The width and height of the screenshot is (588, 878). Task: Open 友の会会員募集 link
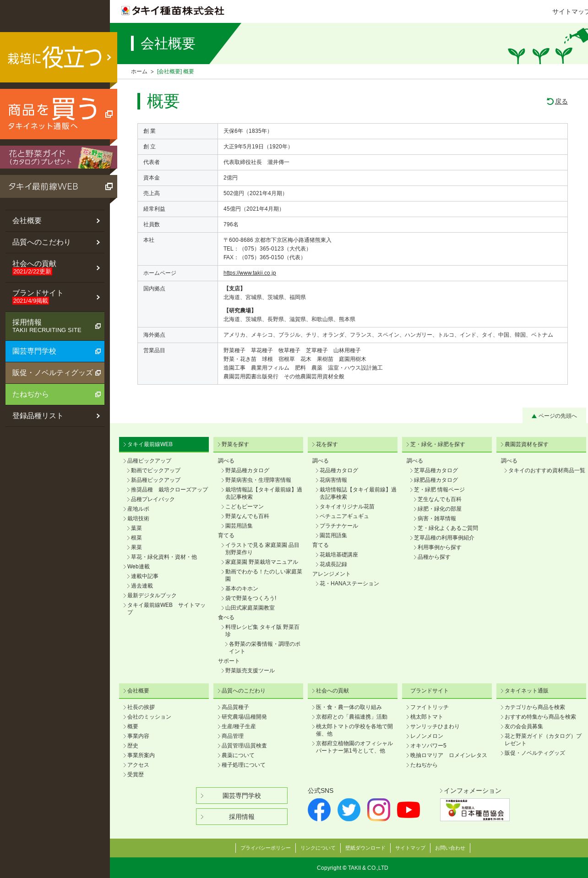(x=524, y=726)
